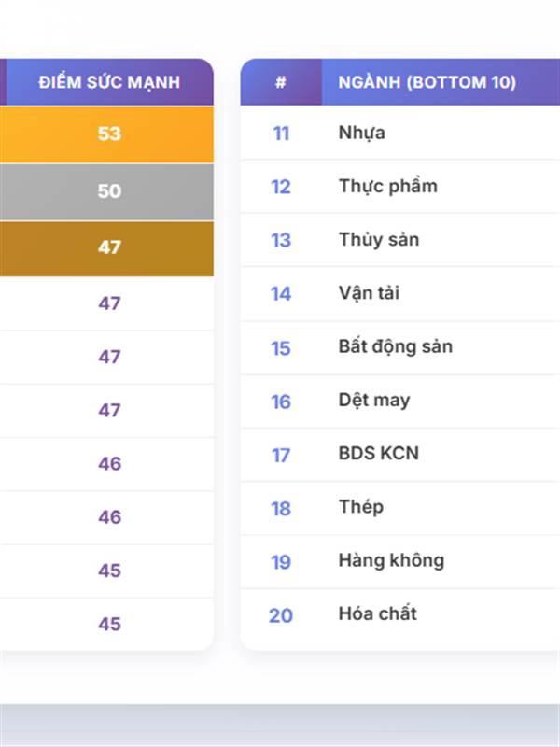
Task: Click the # rank column header
Action: [x=281, y=82]
